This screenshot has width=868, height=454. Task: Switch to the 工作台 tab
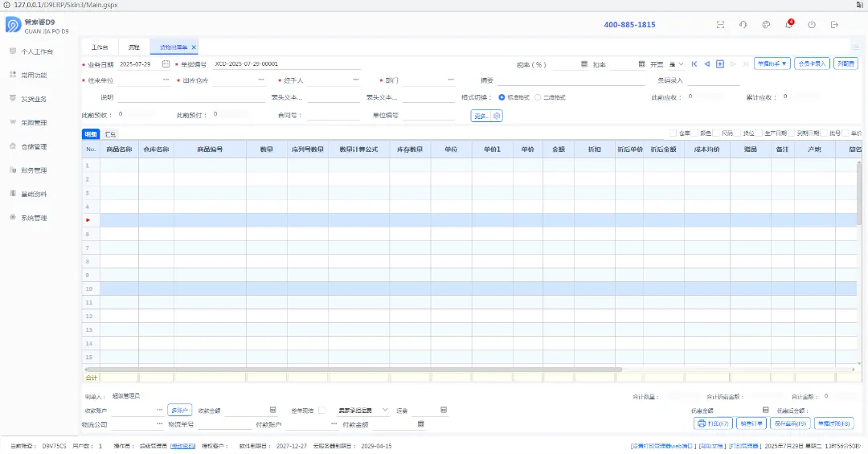coord(100,47)
